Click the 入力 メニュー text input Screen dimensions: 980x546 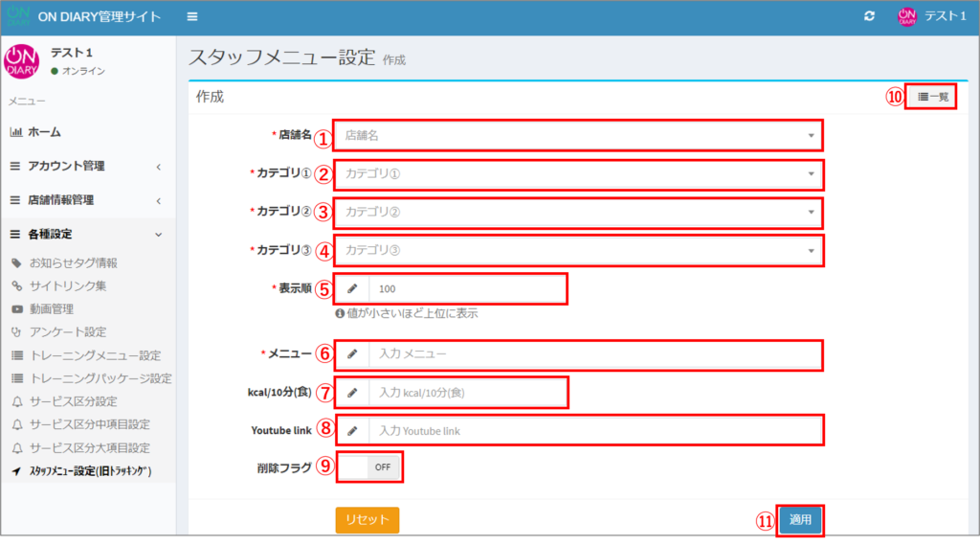click(x=593, y=354)
